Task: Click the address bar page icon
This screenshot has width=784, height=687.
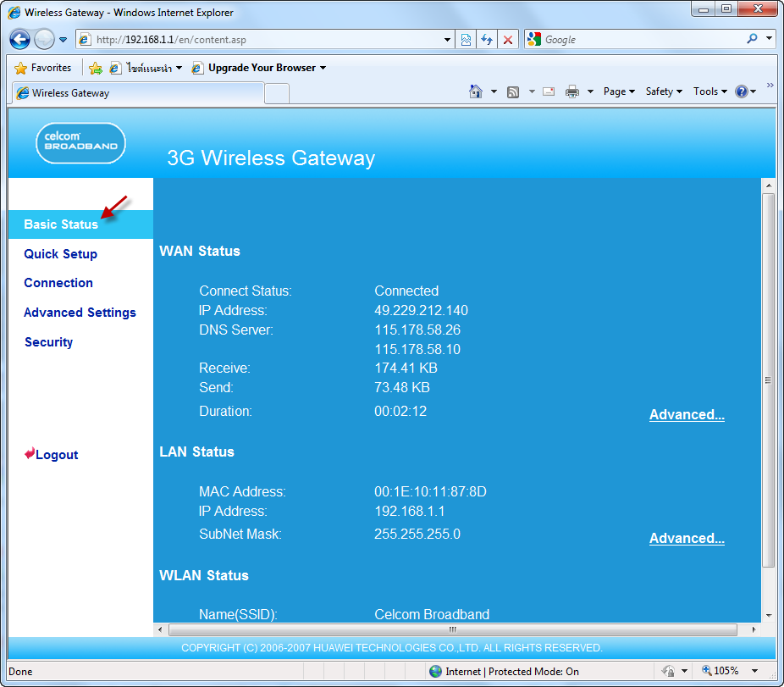Action: click(x=85, y=40)
